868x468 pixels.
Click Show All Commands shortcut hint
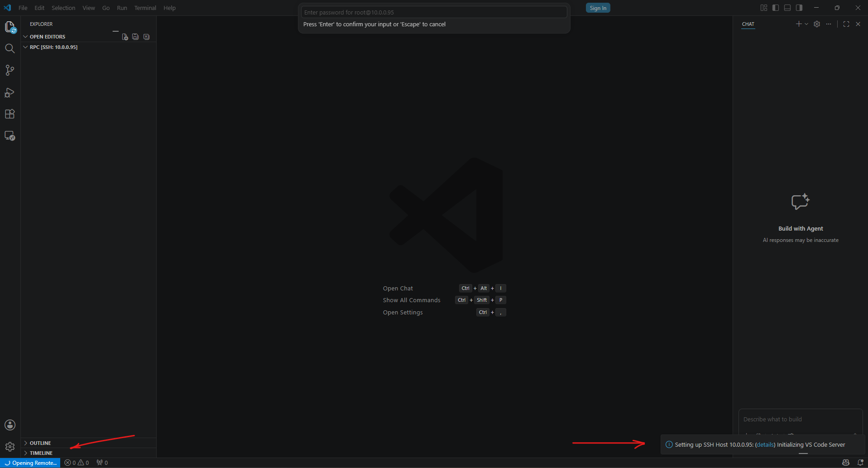pos(412,300)
